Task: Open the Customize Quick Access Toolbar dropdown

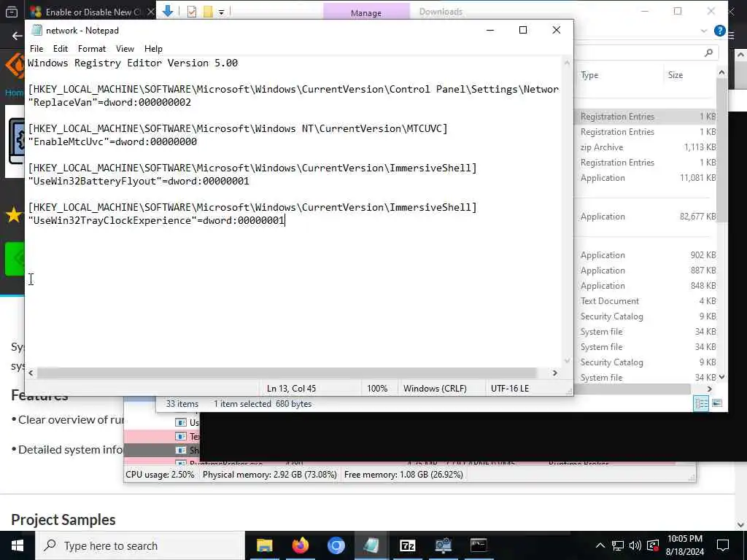Action: (222, 12)
